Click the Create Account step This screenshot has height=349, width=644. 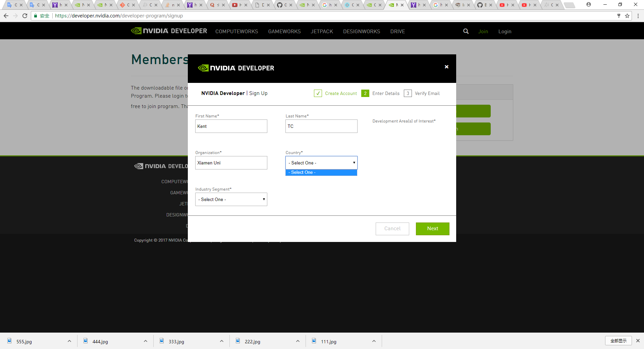click(x=335, y=93)
